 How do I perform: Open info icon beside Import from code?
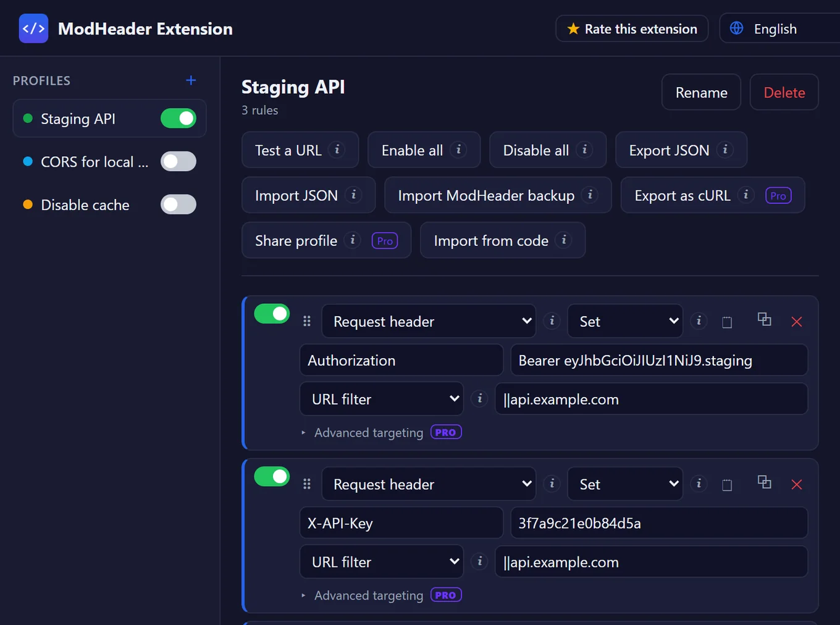[x=564, y=240]
